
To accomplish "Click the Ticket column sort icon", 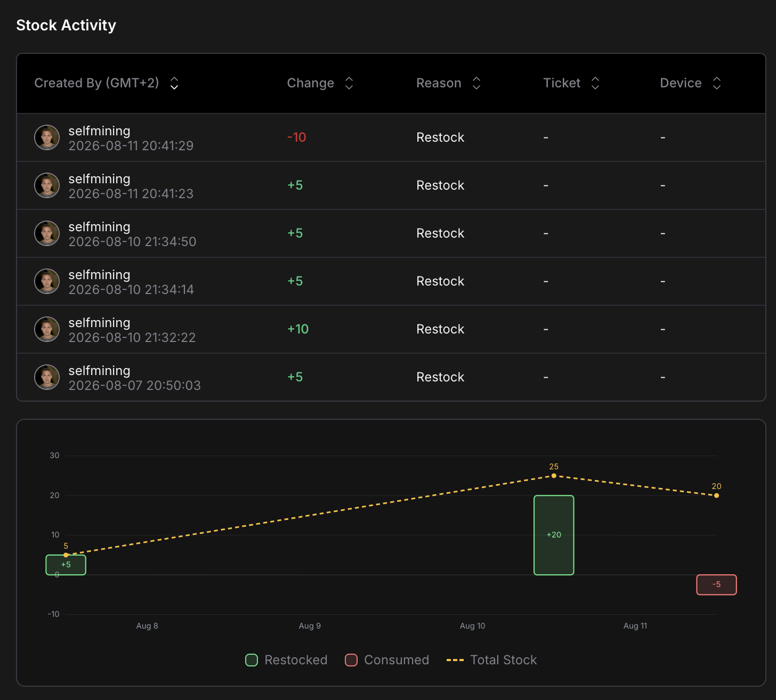I will 595,83.
